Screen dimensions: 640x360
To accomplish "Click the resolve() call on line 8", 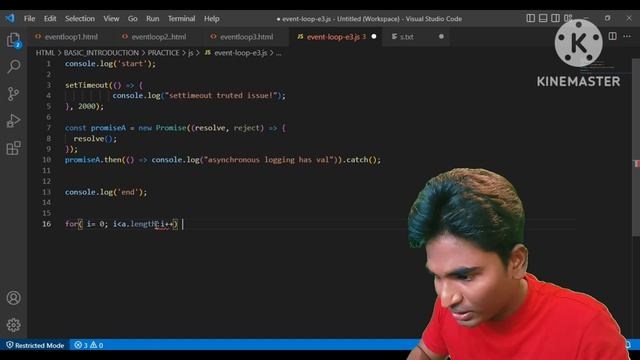I will coord(95,138).
